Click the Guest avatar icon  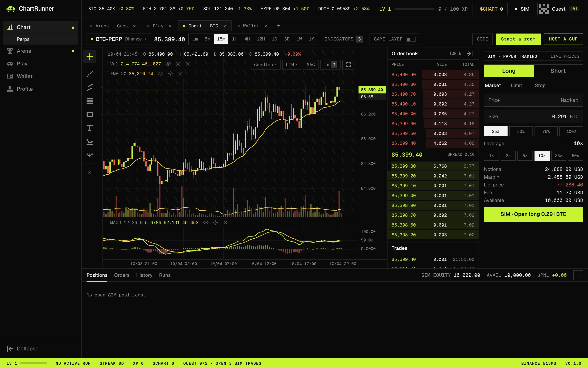click(543, 9)
